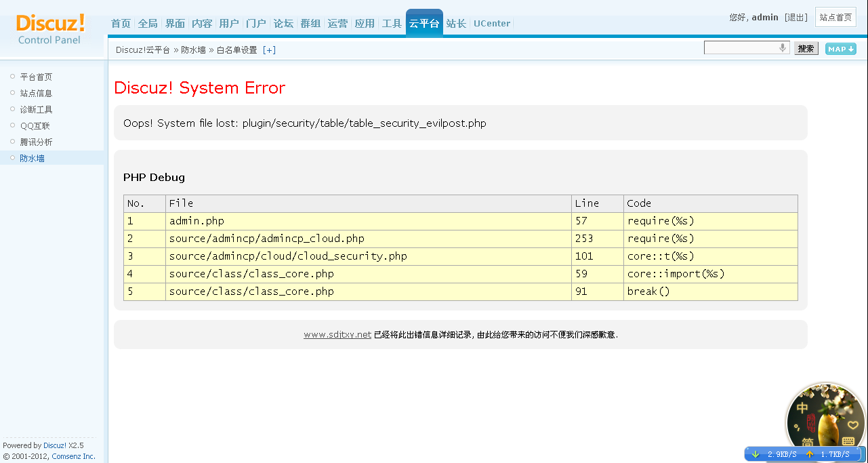Open the 内容 top menu
868x463 pixels.
click(x=202, y=24)
